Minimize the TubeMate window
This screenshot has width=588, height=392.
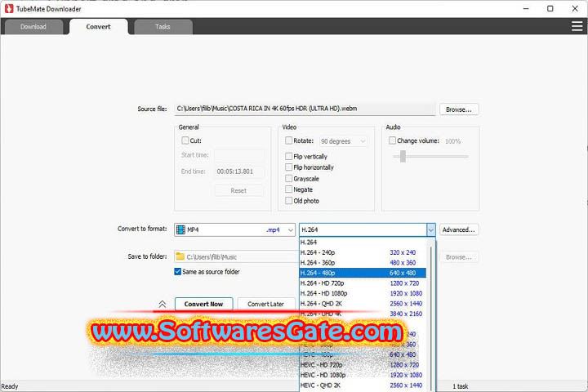[526, 9]
